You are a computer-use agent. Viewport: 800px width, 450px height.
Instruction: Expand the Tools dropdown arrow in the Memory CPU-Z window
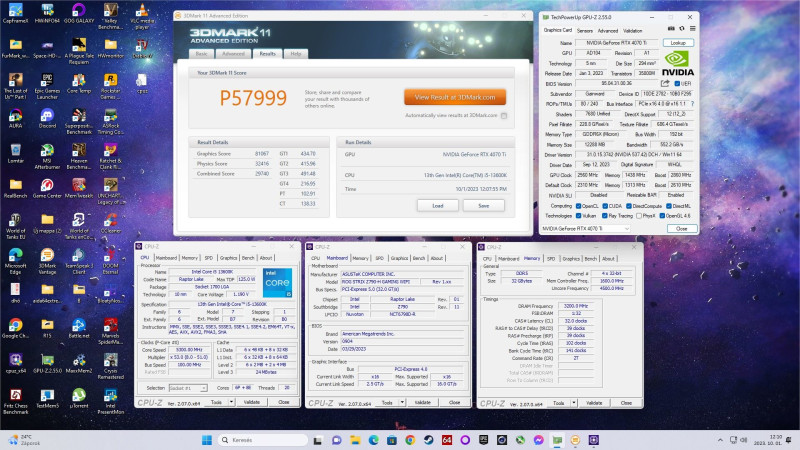(573, 403)
